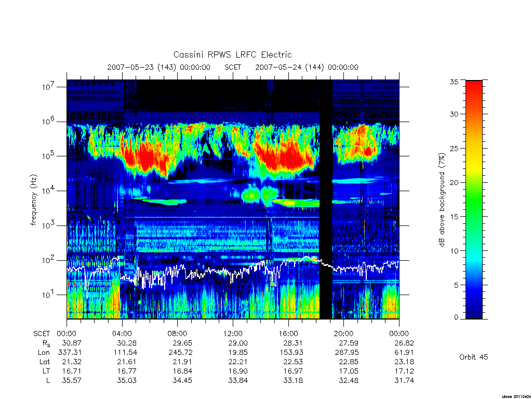
Task: Click the black data gap near 19:00
Action: coord(326,199)
